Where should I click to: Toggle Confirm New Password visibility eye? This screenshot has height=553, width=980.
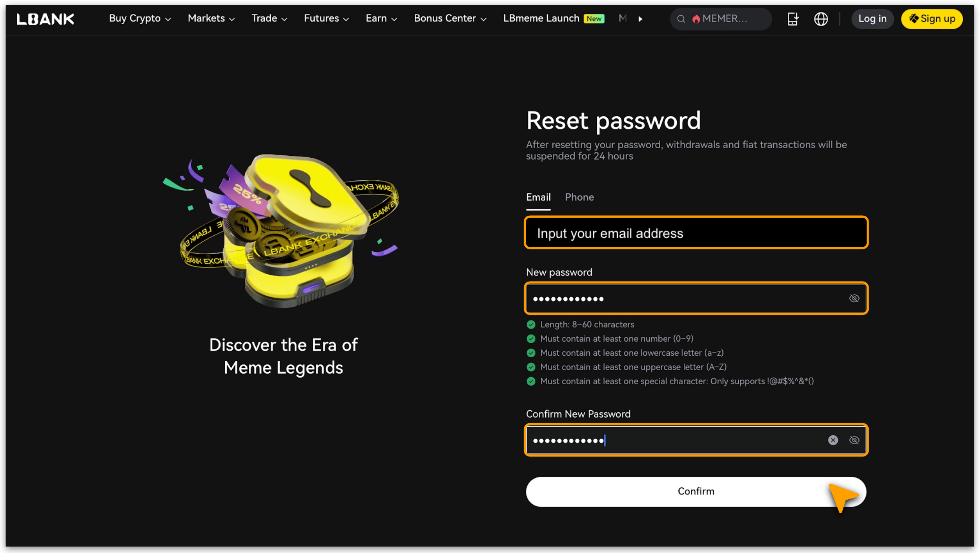point(854,440)
